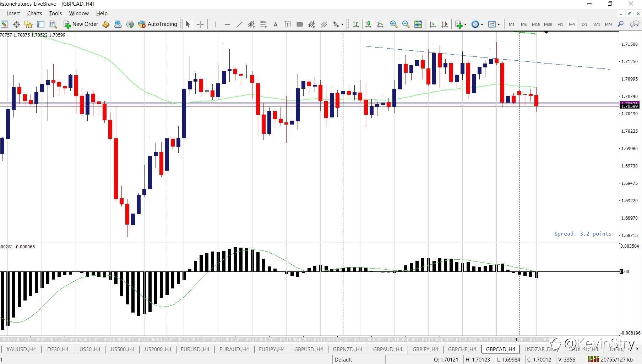The width and height of the screenshot is (642, 364).
Task: Open the Market Watch panel icon
Action: [x=4, y=24]
